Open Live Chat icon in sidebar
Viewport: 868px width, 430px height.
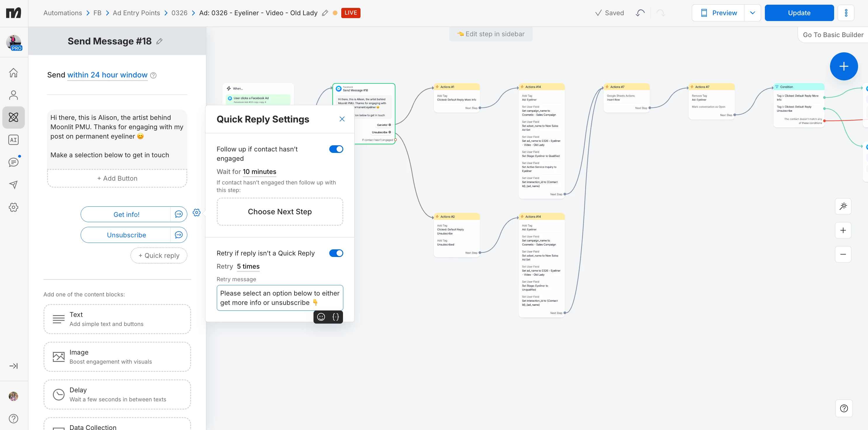coord(13,162)
